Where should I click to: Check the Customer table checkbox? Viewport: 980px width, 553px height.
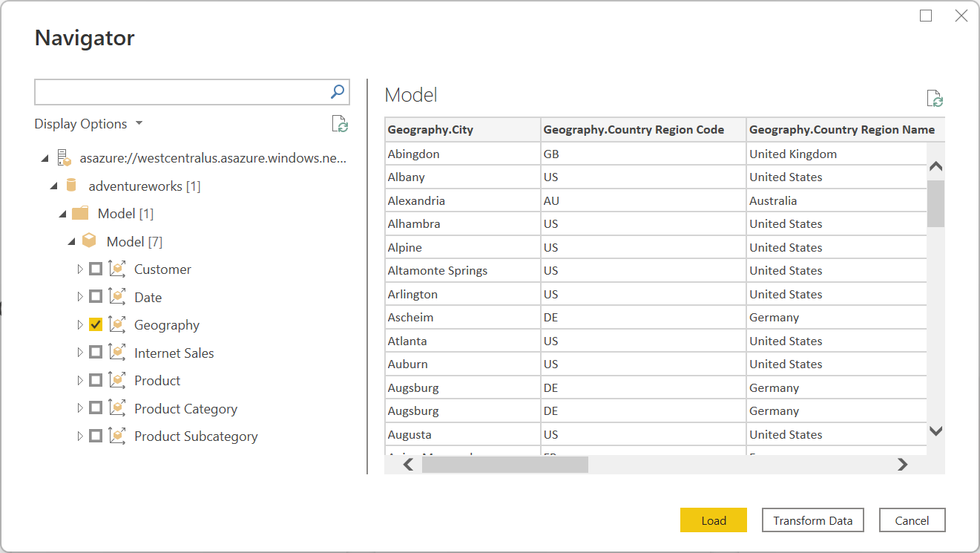[95, 269]
